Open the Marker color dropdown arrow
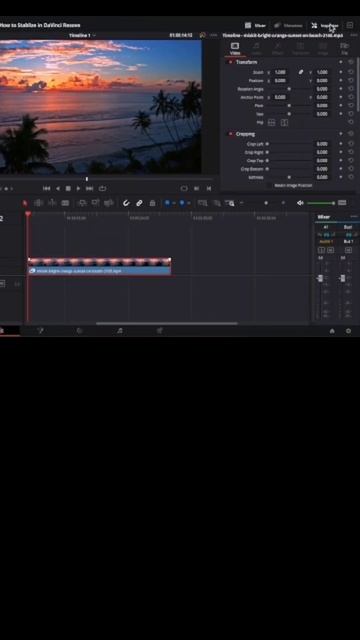 click(188, 203)
